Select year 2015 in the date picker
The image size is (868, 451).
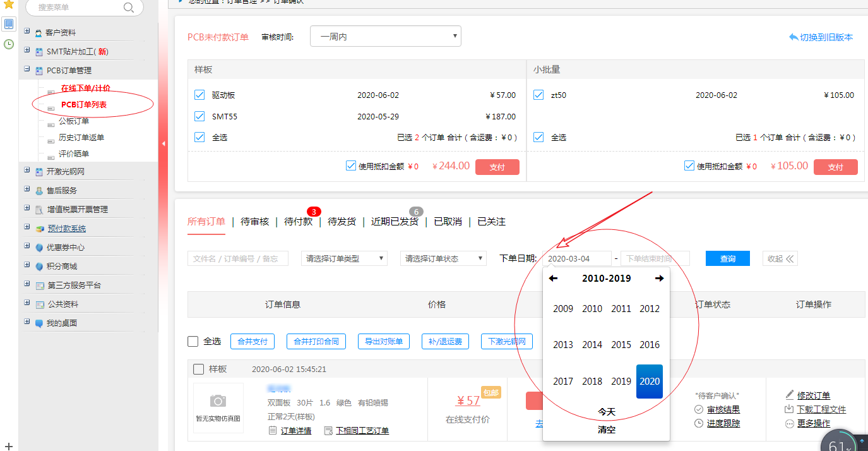pyautogui.click(x=621, y=345)
